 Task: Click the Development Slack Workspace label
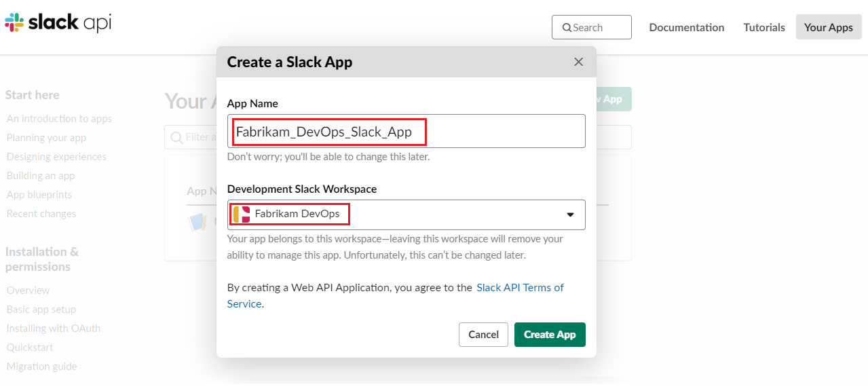coord(302,189)
